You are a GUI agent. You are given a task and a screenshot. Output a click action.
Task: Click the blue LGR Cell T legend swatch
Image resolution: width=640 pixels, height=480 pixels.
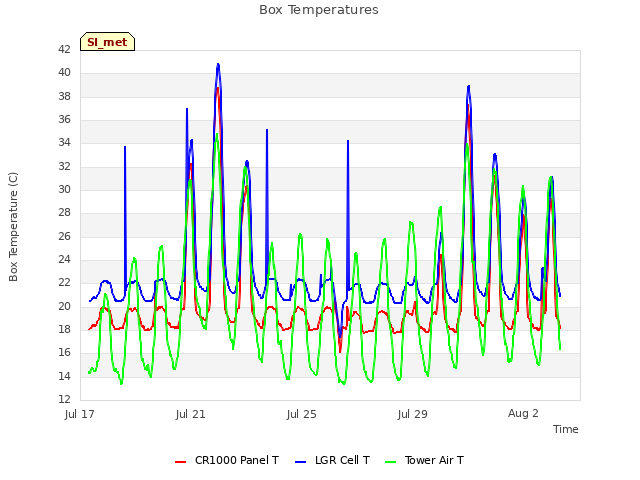pyautogui.click(x=300, y=462)
